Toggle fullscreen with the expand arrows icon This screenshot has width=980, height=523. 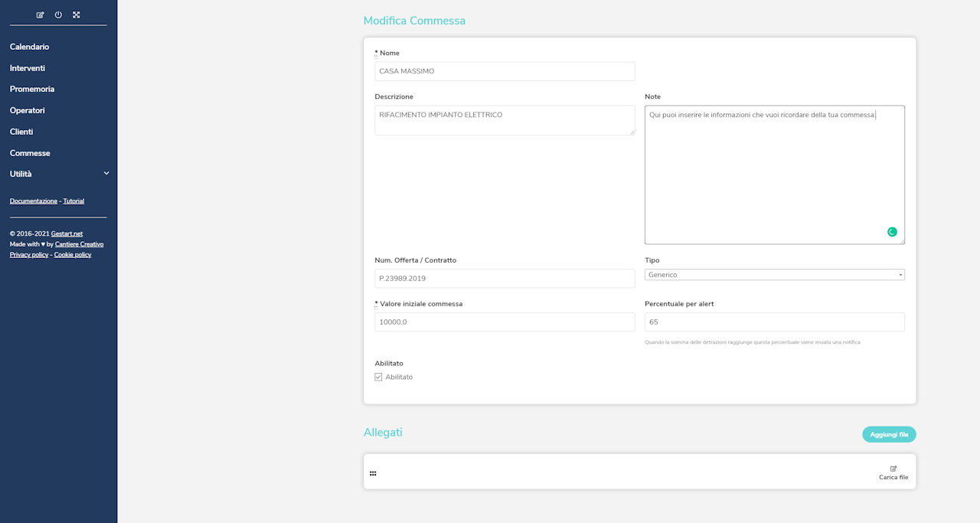pos(77,15)
